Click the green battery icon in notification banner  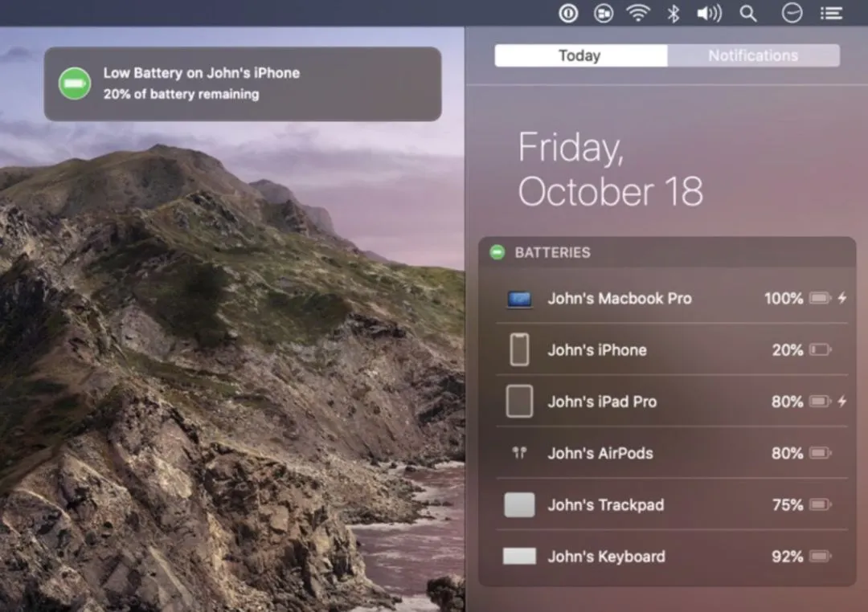(75, 84)
